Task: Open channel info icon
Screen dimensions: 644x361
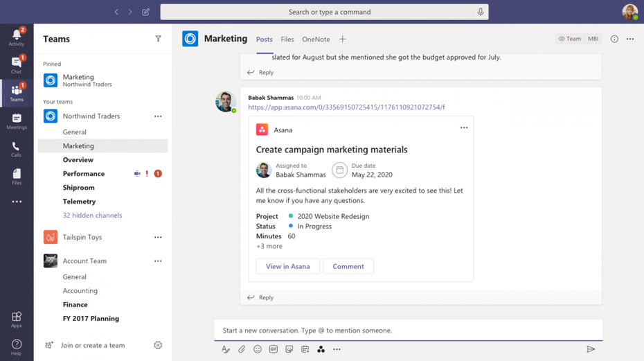Action: coord(614,39)
